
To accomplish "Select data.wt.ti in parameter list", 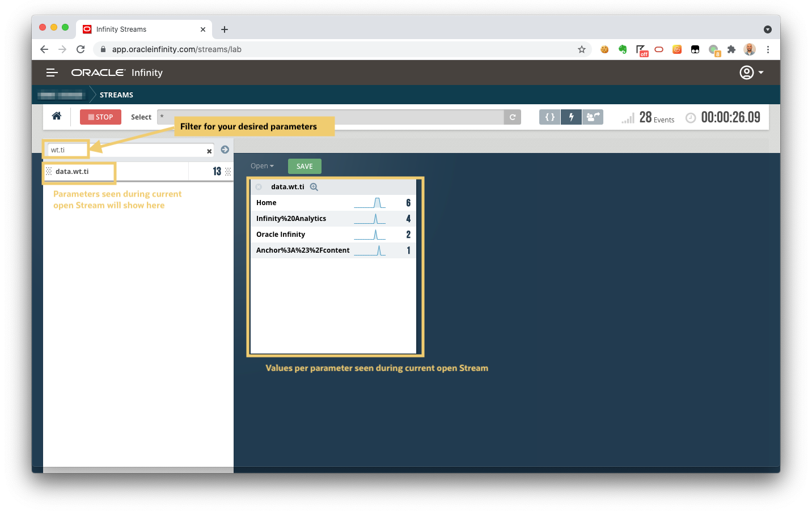I will tap(72, 172).
